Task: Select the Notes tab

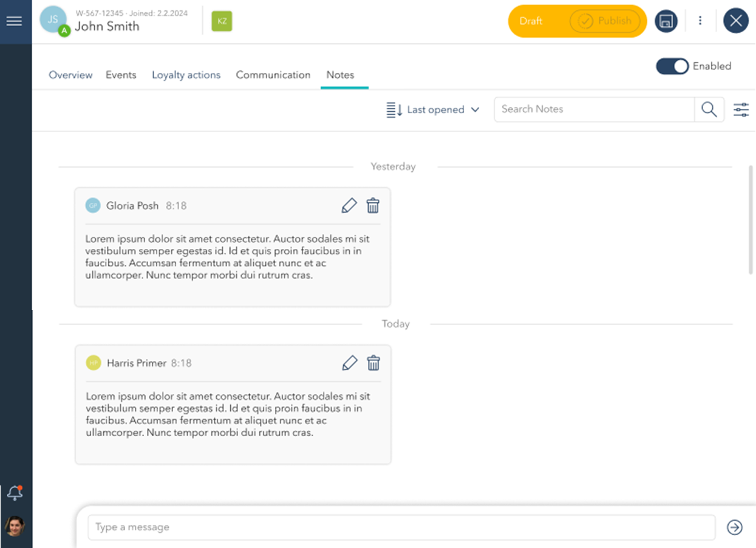Action: [x=340, y=75]
